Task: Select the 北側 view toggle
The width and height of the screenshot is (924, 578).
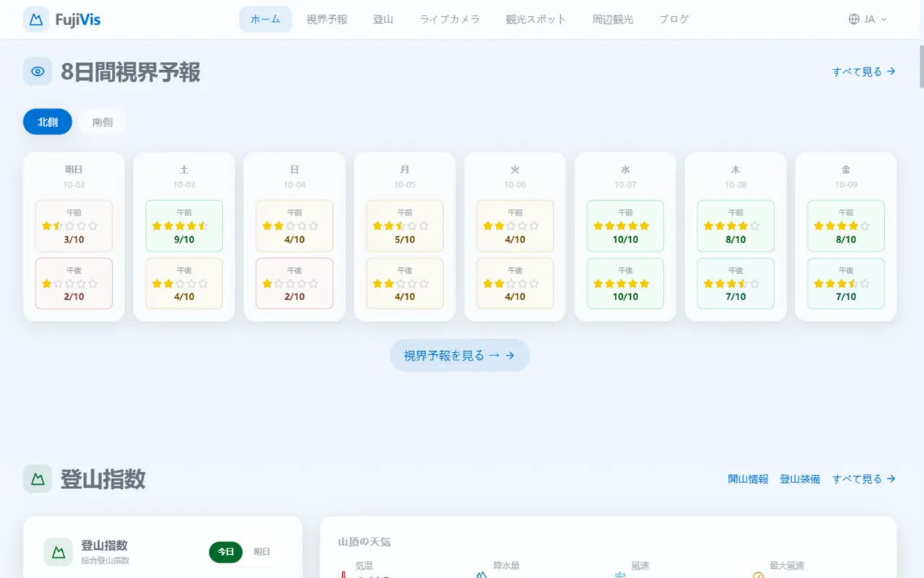Action: pyautogui.click(x=48, y=122)
